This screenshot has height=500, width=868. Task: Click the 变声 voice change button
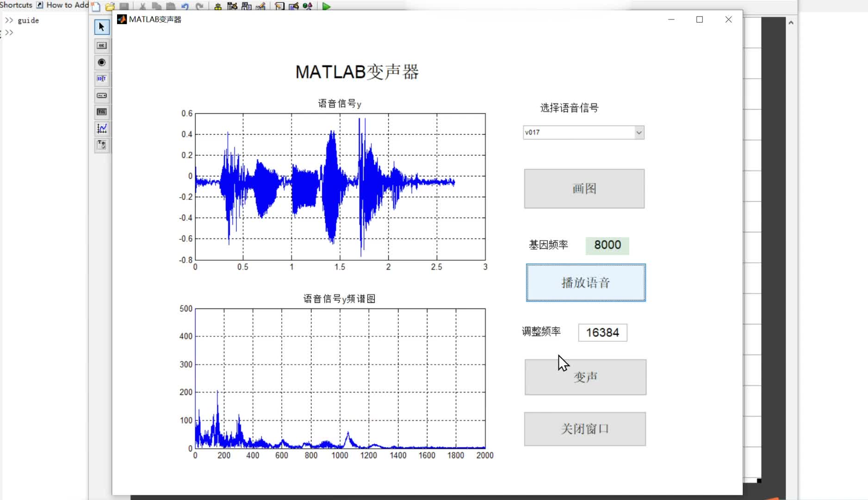point(585,377)
